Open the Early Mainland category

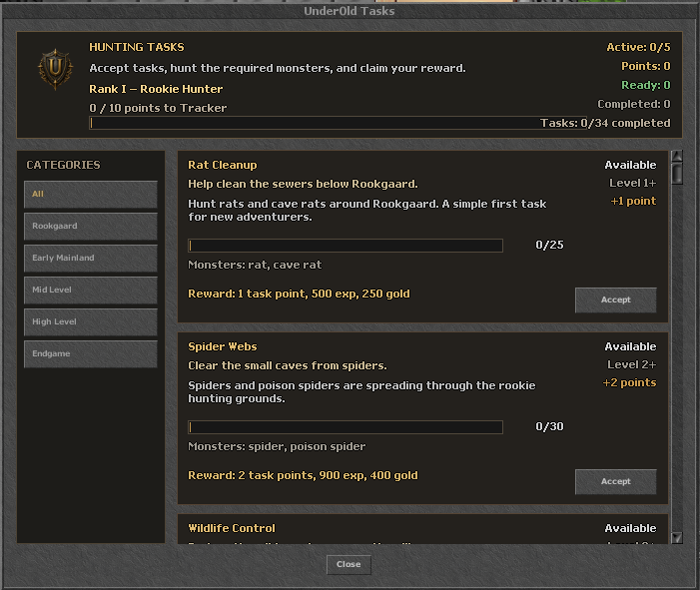pyautogui.click(x=91, y=258)
